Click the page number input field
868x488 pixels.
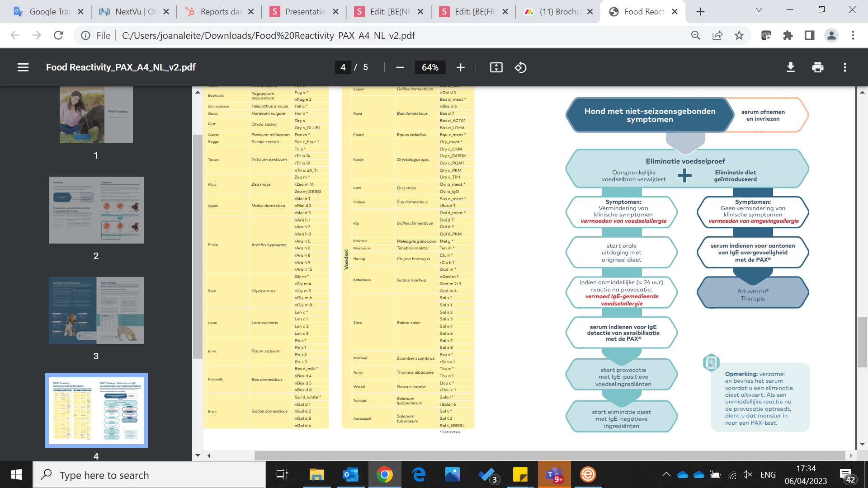[343, 67]
